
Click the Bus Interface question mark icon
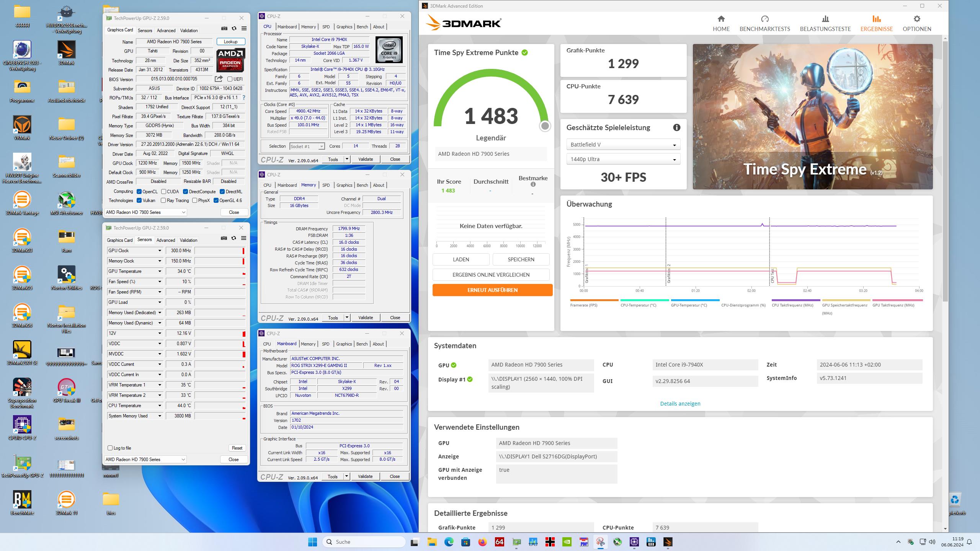[x=244, y=98]
